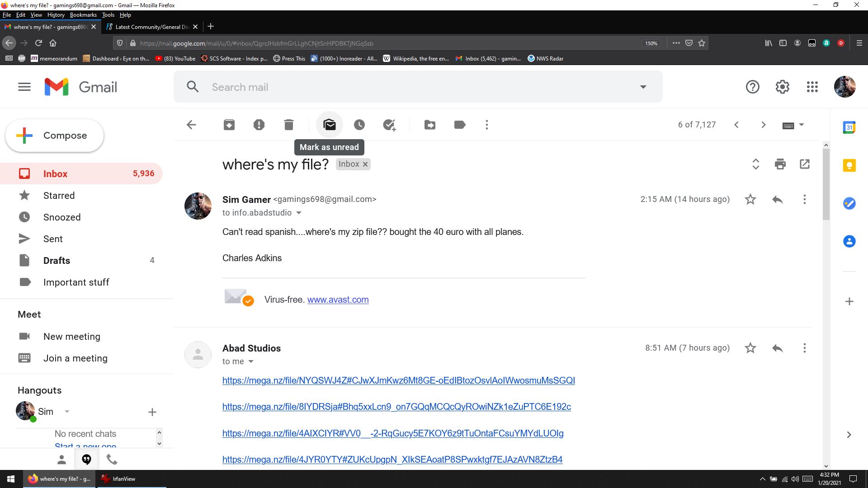The height and width of the screenshot is (488, 868).
Task: Click the Compose button
Action: click(54, 136)
